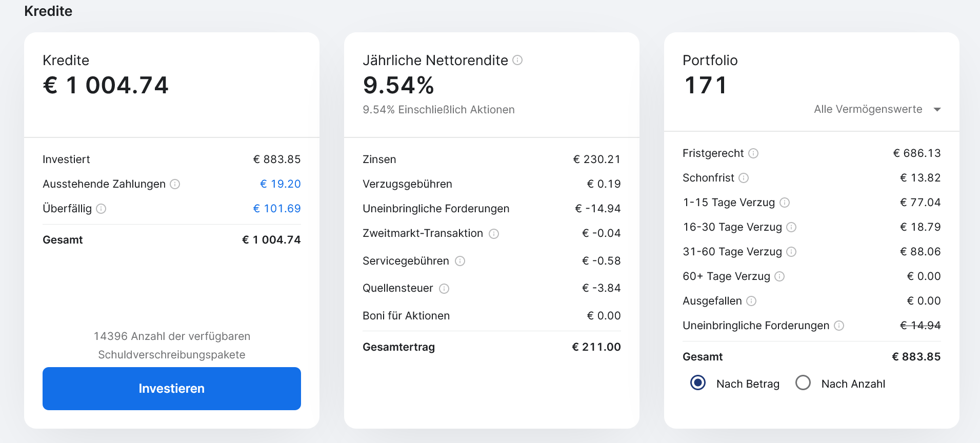This screenshot has width=980, height=443.
Task: Show info for Ausstehende Zahlungen
Action: [x=175, y=184]
